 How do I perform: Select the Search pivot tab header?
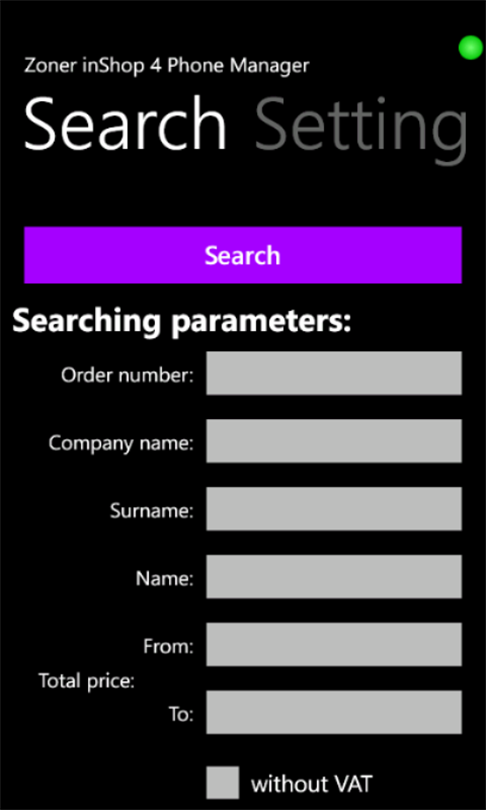coord(126,126)
